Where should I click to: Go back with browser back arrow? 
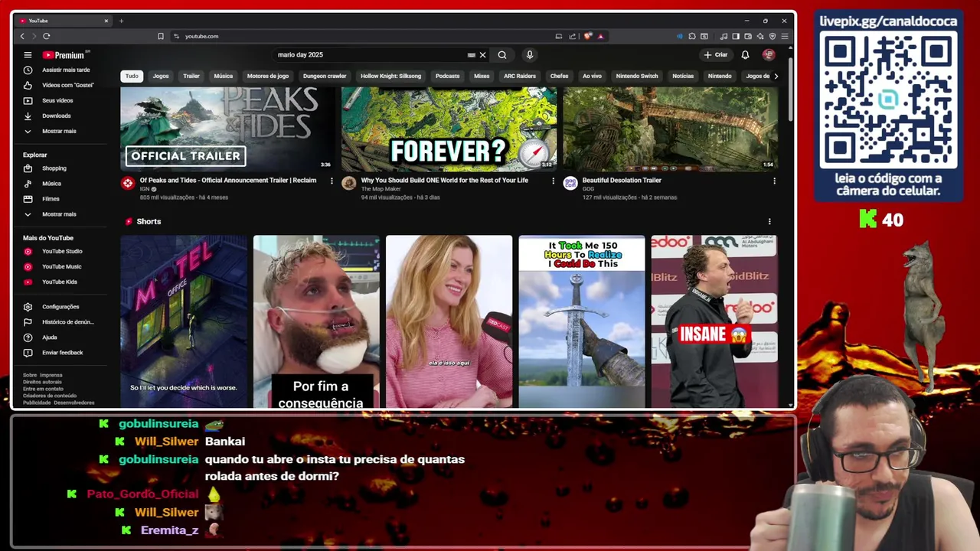[x=22, y=36]
